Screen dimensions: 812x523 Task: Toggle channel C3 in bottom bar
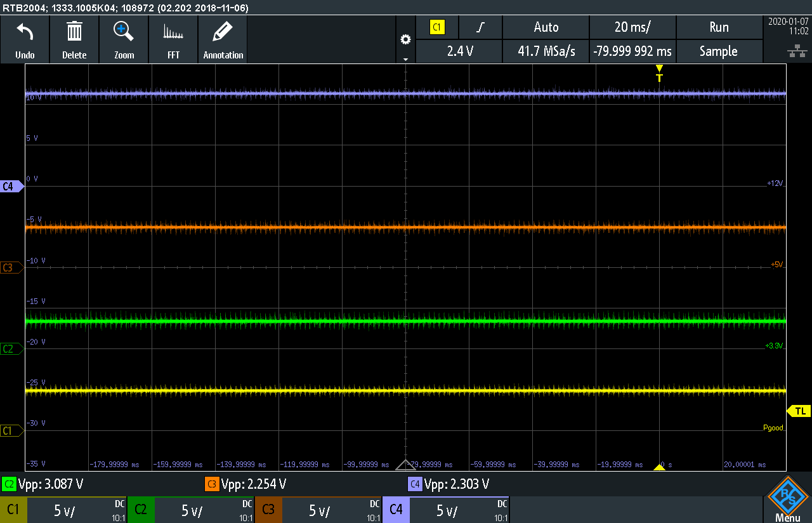click(x=268, y=510)
